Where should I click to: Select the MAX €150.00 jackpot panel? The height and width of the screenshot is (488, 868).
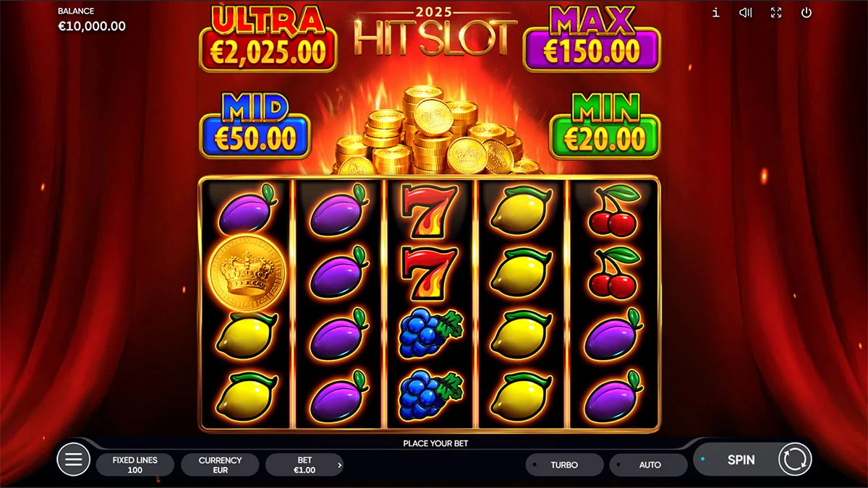point(592,38)
